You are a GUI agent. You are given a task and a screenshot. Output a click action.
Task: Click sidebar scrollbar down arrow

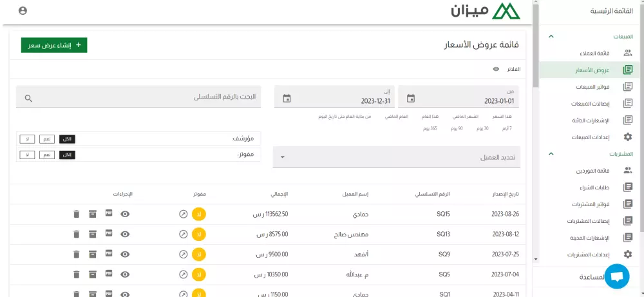pos(536,259)
